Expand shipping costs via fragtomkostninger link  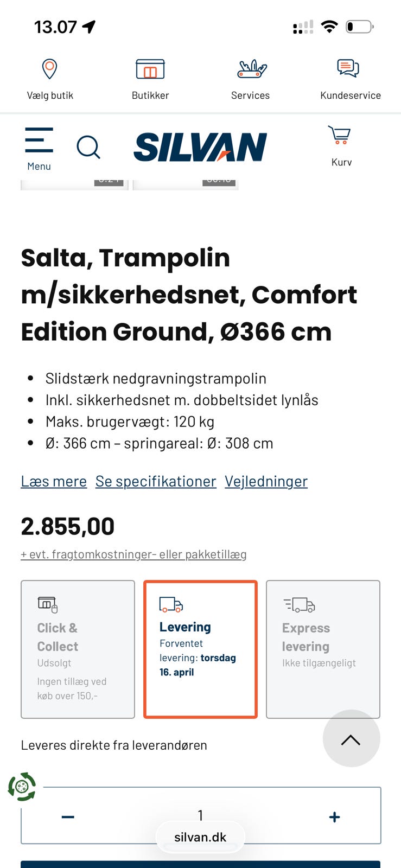(x=133, y=554)
